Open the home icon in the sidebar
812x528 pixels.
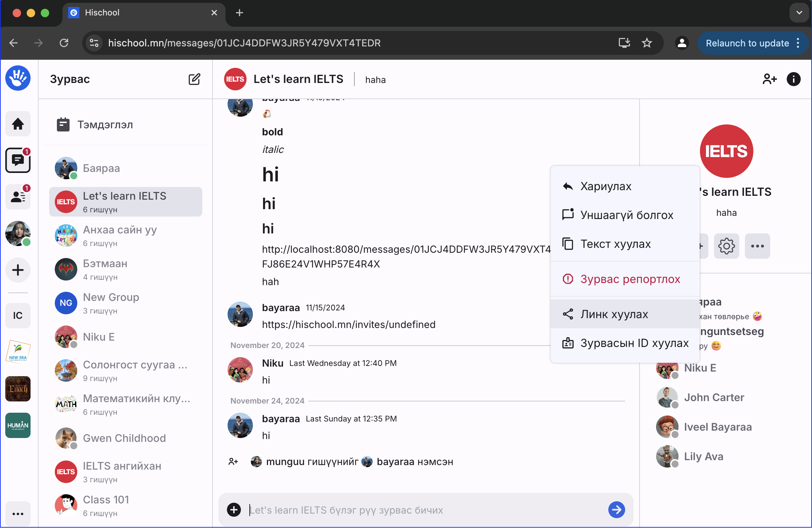[18, 124]
